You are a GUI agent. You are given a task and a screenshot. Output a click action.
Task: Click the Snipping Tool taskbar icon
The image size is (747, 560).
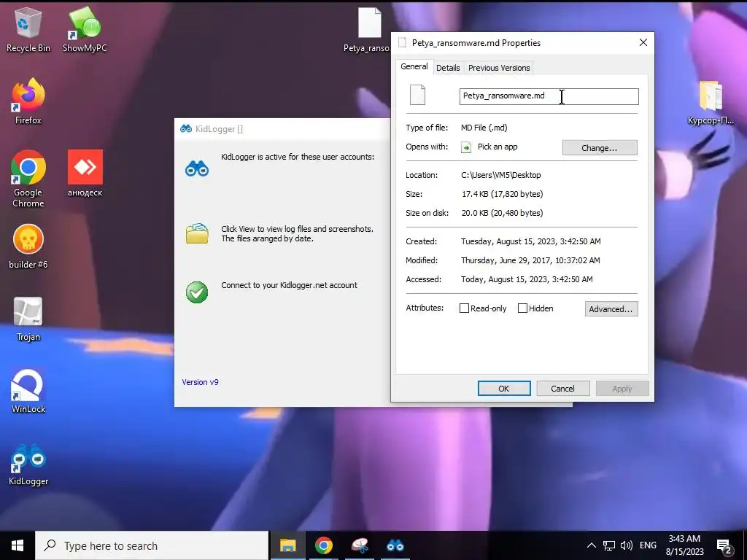(360, 545)
